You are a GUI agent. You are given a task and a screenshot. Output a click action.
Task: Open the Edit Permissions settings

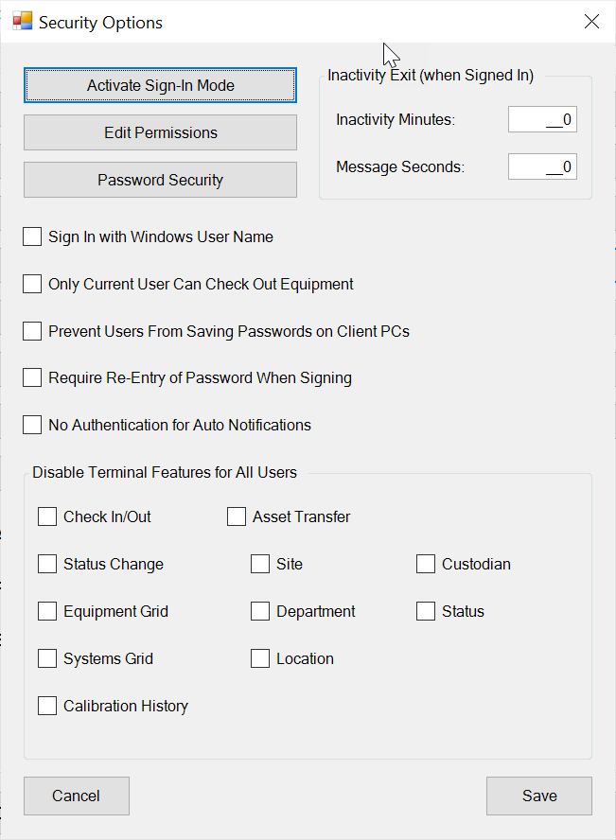coord(159,131)
